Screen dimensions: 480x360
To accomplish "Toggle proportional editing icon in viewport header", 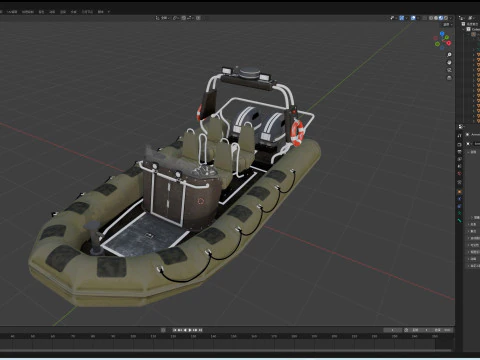I will point(198,18).
